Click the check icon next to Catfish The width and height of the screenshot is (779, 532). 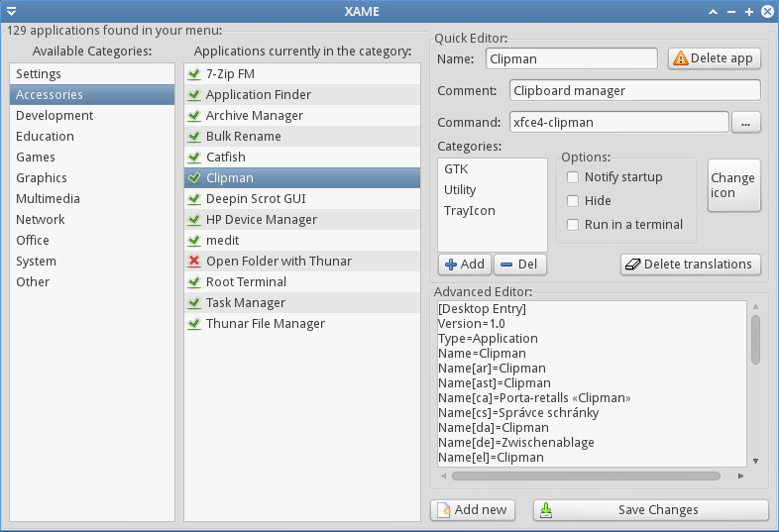click(x=194, y=158)
